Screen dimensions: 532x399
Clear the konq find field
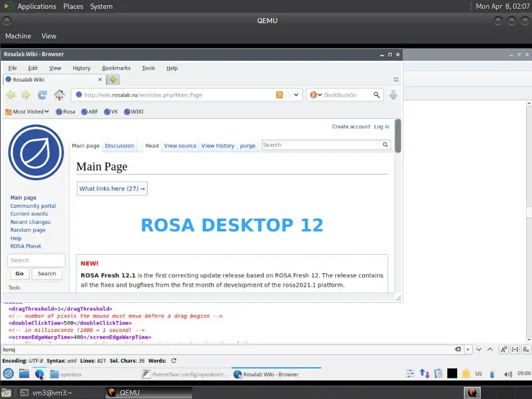(x=458, y=350)
